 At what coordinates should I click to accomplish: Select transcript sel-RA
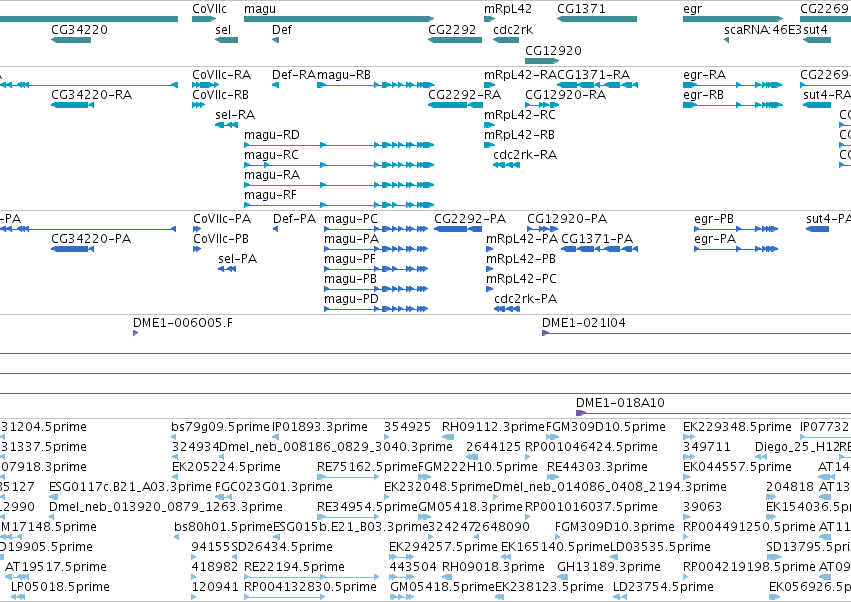(235, 115)
